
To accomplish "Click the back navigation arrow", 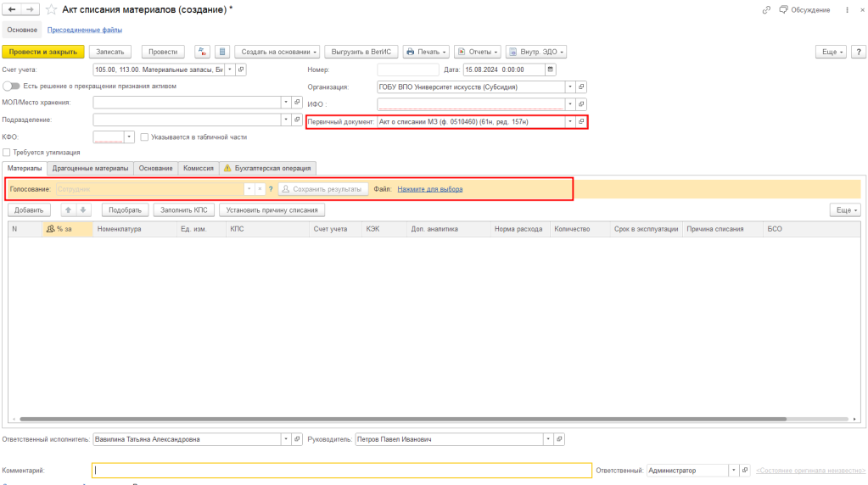I will point(12,9).
